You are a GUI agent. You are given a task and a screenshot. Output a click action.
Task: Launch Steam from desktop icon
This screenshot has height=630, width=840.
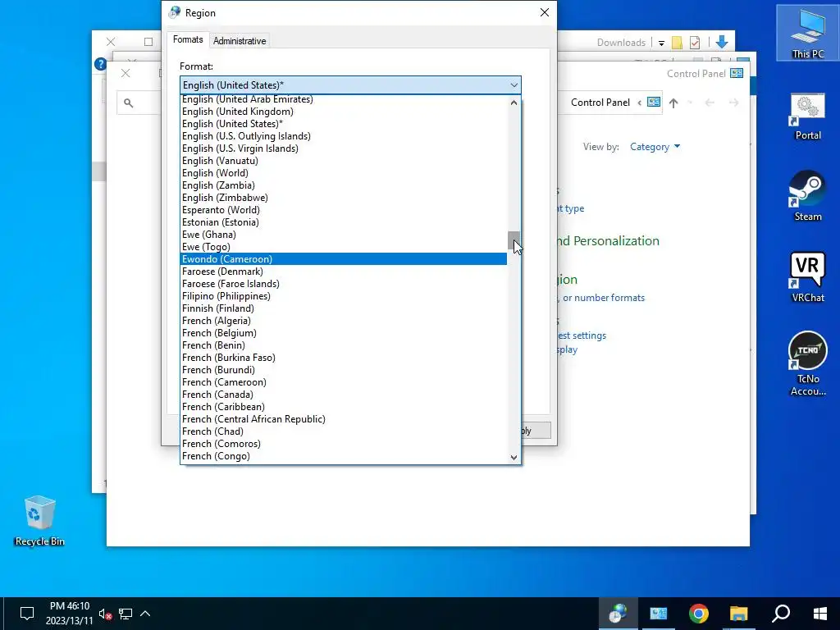click(808, 196)
